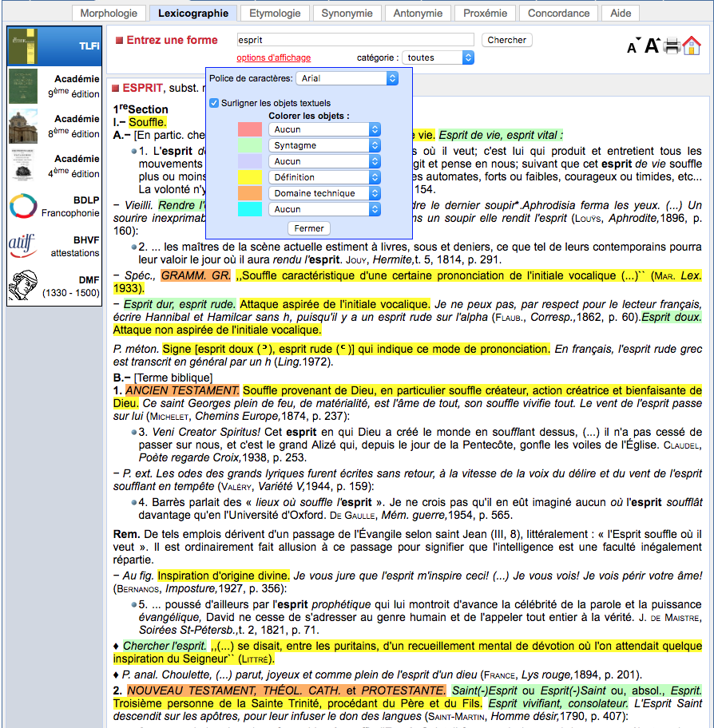Click the orange color swatch

(250, 193)
